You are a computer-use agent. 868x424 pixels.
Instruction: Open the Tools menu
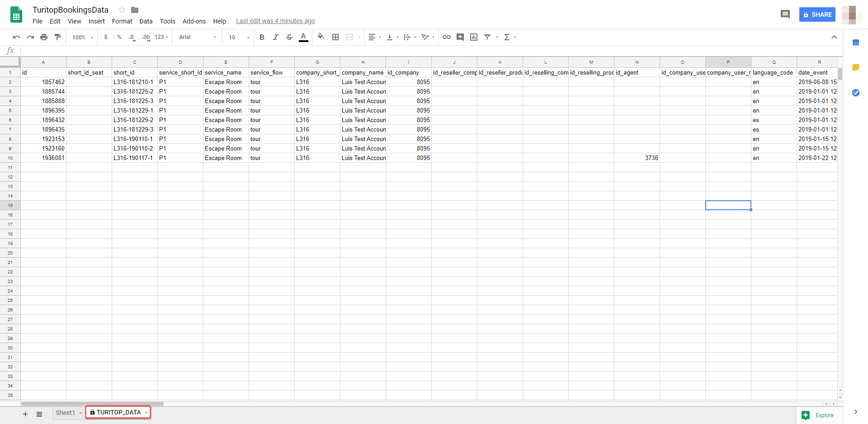(x=167, y=21)
